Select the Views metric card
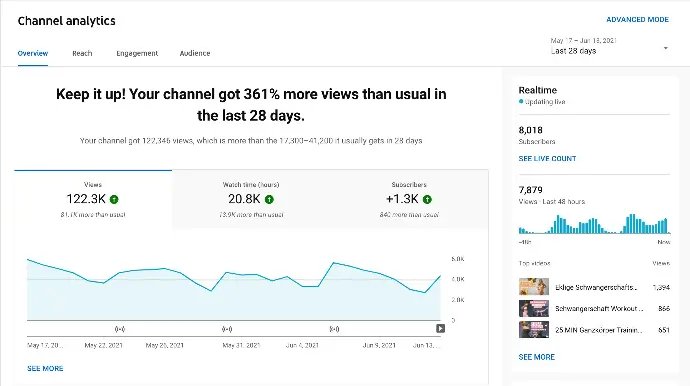 pos(93,199)
